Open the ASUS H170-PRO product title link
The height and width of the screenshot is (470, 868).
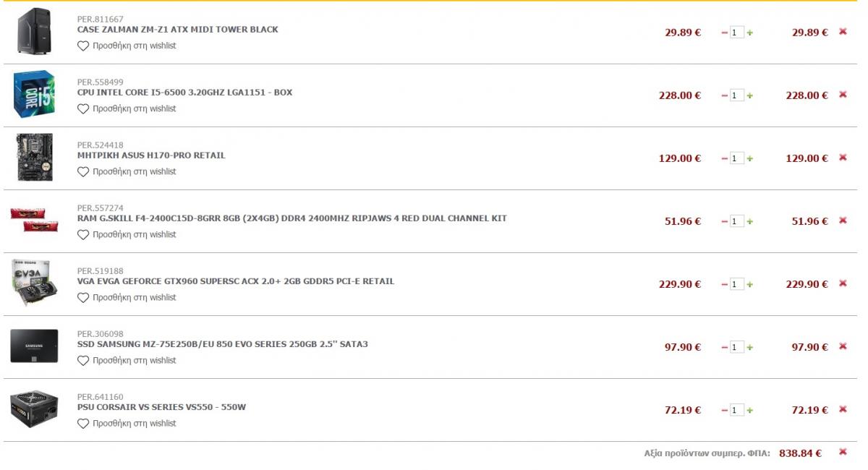[x=151, y=155]
